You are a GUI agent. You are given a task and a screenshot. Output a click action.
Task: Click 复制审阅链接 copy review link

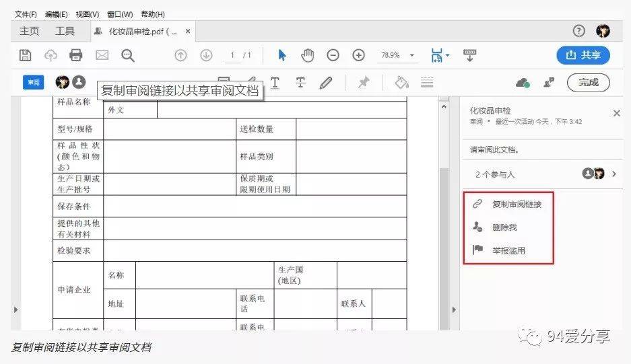(508, 205)
